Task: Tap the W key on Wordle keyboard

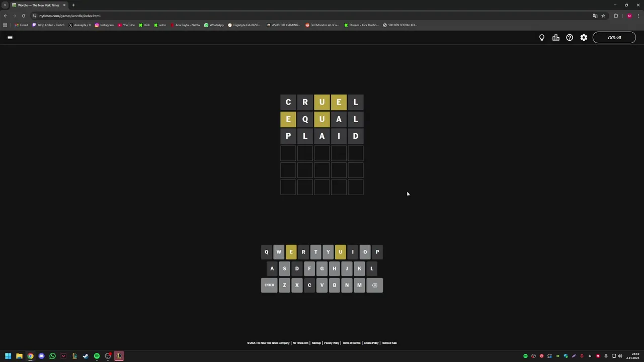Action: 279,252
